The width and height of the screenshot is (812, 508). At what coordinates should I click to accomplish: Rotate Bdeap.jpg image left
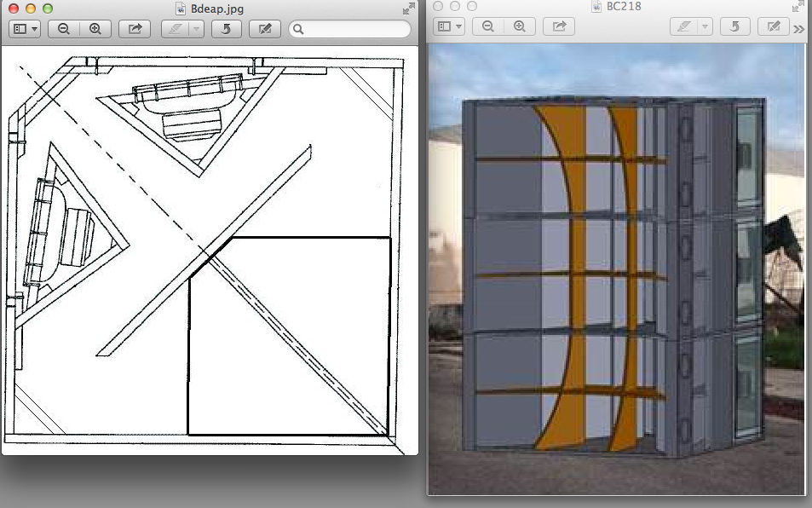[227, 29]
